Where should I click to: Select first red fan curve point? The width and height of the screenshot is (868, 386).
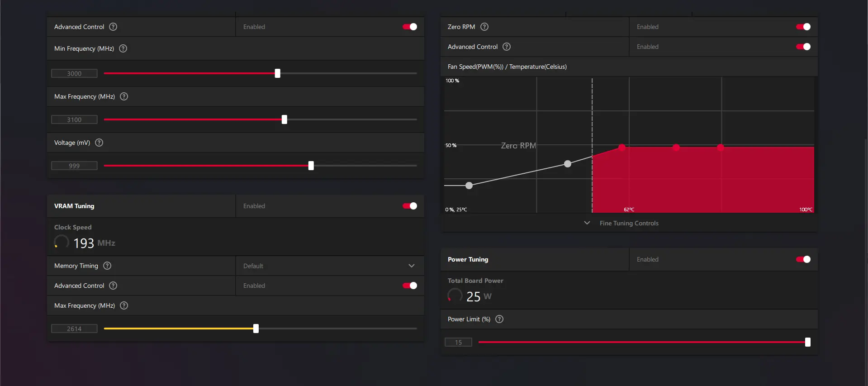click(x=622, y=147)
